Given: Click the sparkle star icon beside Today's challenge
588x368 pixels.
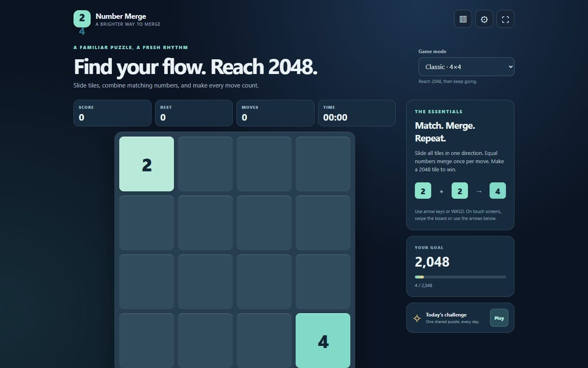Looking at the screenshot, I should click(417, 318).
